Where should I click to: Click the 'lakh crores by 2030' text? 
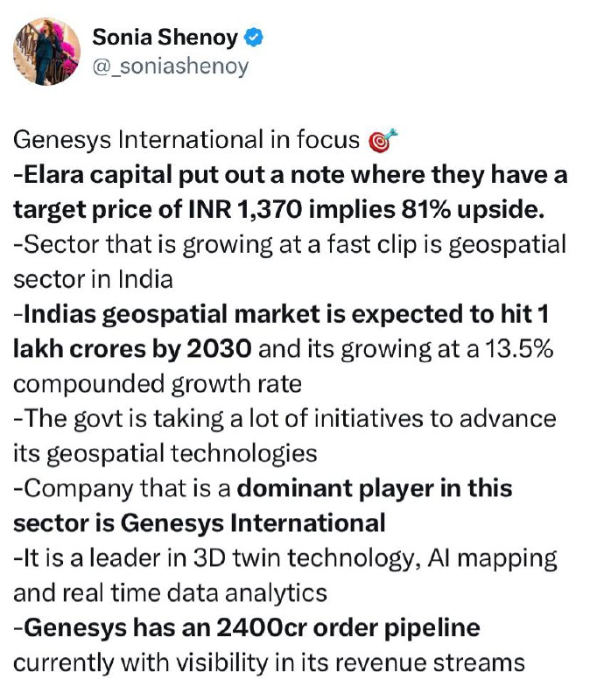tap(133, 348)
